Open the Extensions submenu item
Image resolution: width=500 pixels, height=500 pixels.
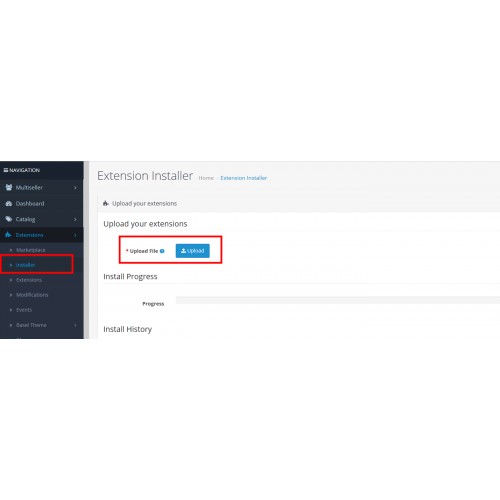click(x=29, y=280)
